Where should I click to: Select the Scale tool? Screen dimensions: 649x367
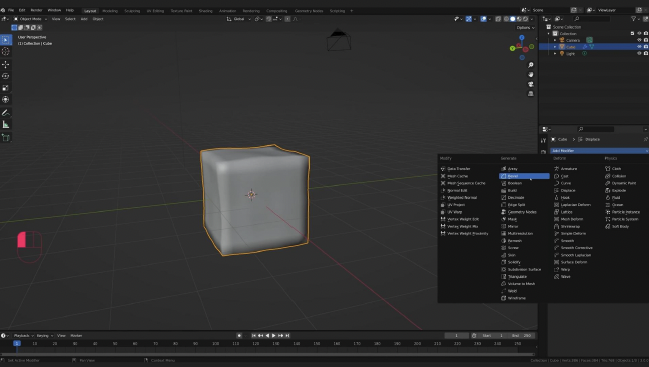[5, 88]
